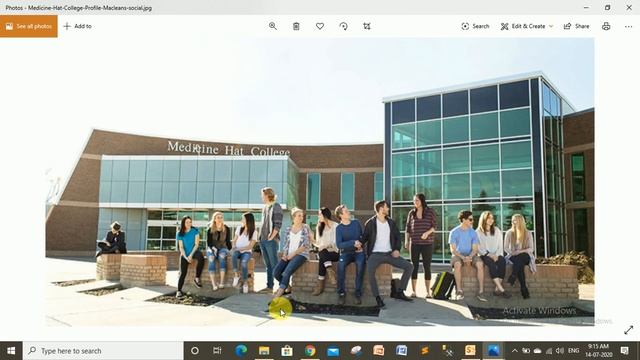Open Word from taskbar

(401, 351)
